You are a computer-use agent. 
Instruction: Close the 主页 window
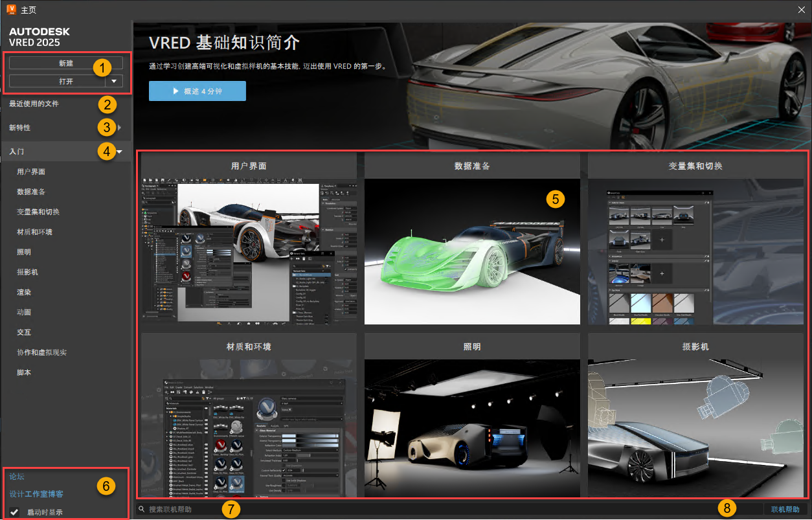pyautogui.click(x=801, y=9)
